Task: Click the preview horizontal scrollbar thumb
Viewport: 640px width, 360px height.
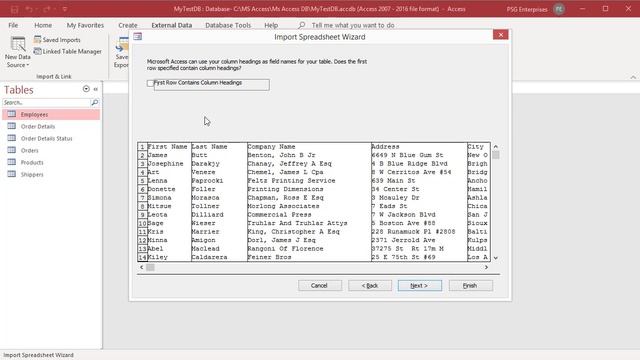Action: click(x=150, y=267)
